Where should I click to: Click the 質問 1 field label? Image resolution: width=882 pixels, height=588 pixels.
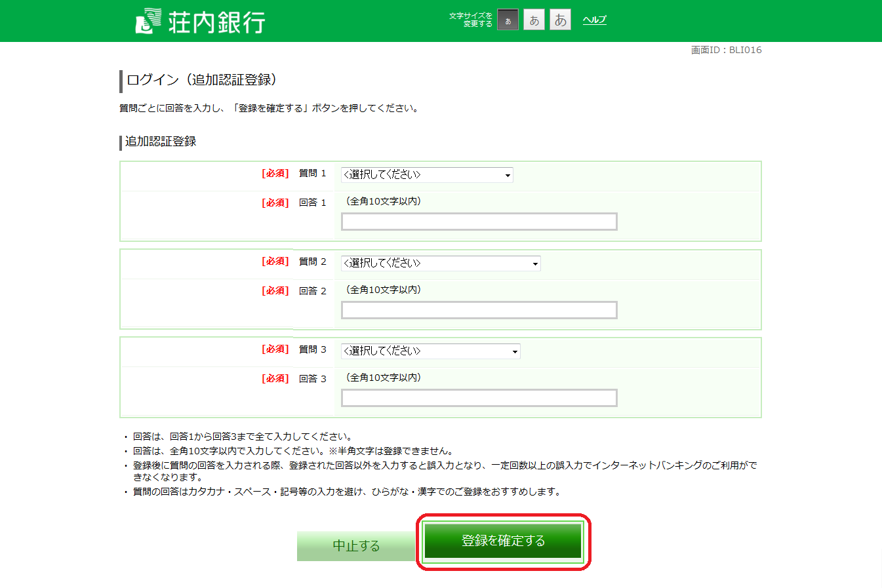pos(312,173)
